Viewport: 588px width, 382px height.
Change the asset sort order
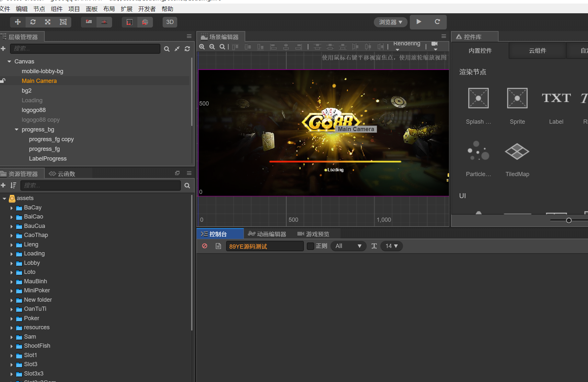pos(13,185)
